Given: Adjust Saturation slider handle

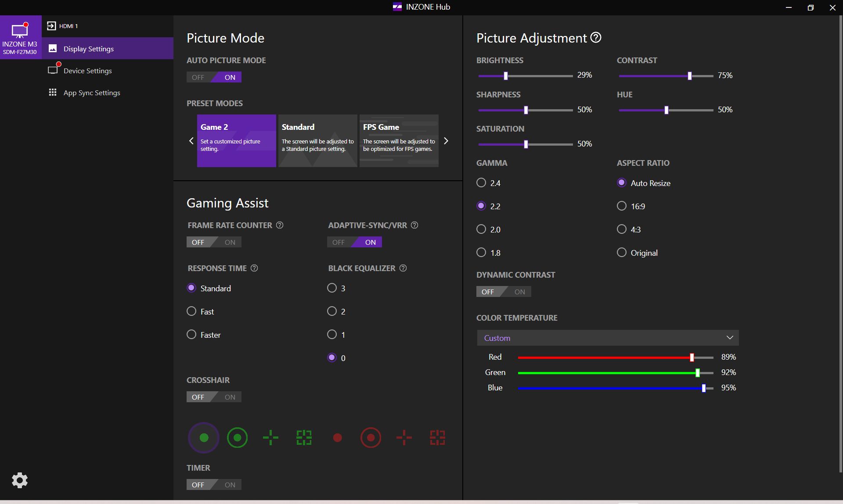Looking at the screenshot, I should 526,144.
